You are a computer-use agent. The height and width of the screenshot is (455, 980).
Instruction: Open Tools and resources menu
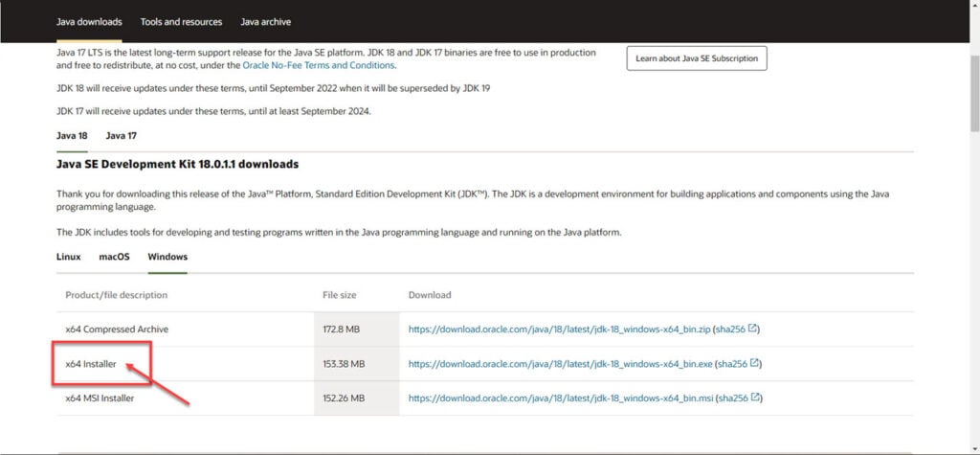[x=181, y=21]
